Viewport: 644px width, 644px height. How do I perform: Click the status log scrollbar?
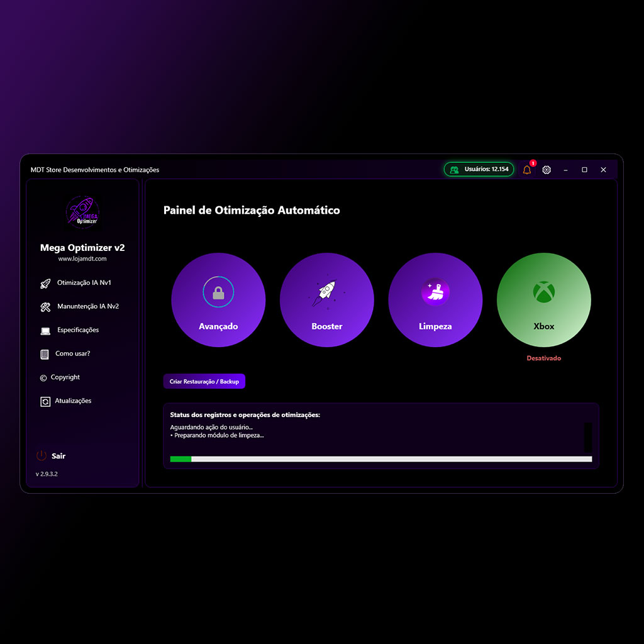coord(587,436)
